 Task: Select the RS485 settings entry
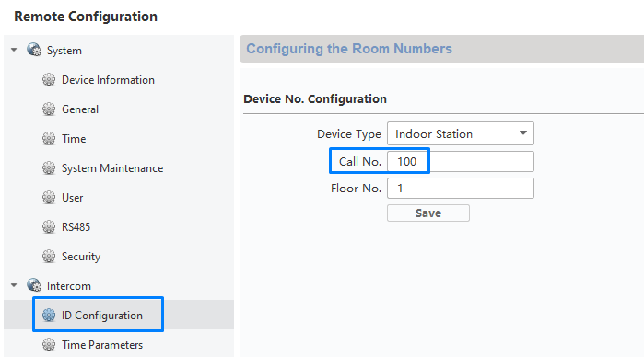76,227
